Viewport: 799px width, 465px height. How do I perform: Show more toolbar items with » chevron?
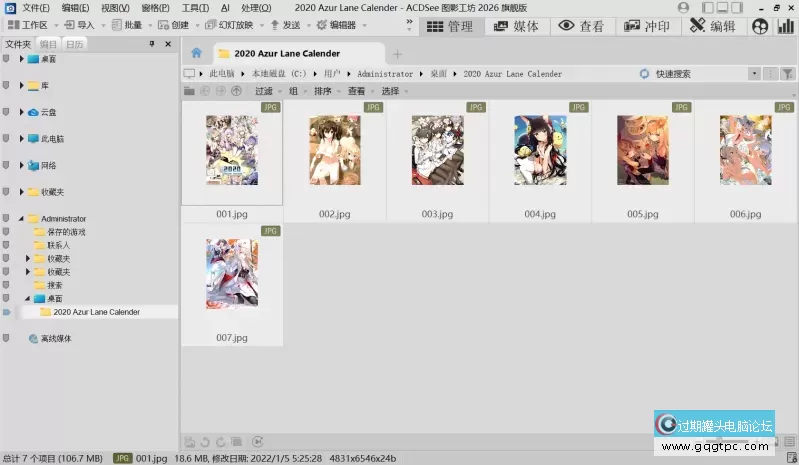click(x=409, y=22)
